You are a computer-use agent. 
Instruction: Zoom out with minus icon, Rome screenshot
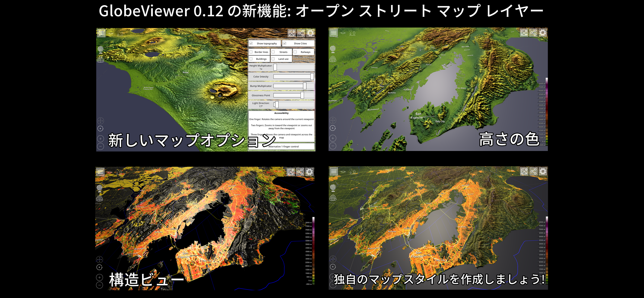pos(101,146)
